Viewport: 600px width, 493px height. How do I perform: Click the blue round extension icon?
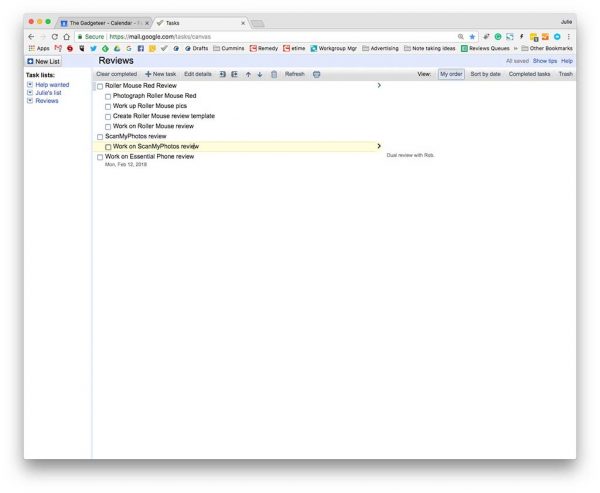pyautogui.click(x=557, y=37)
